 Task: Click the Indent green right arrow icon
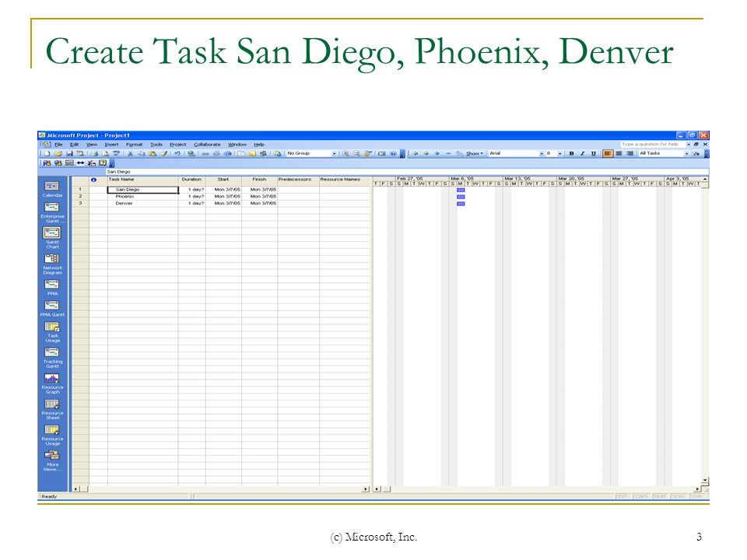(426, 153)
